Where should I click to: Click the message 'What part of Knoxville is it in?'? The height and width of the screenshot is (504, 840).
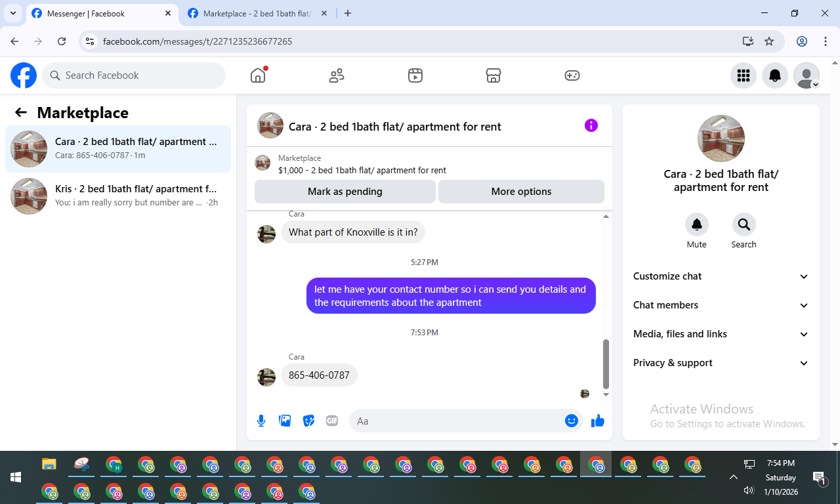[353, 232]
